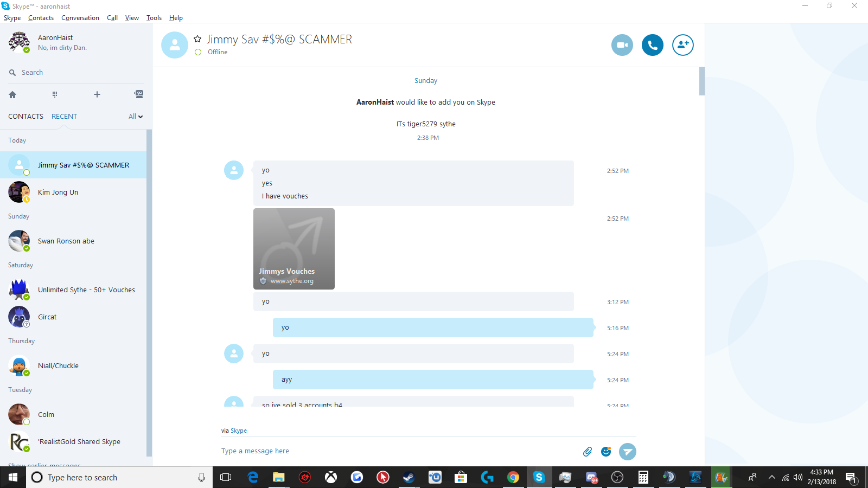Open Kim Jong Un conversation
Screen dimensions: 868x488
73,192
